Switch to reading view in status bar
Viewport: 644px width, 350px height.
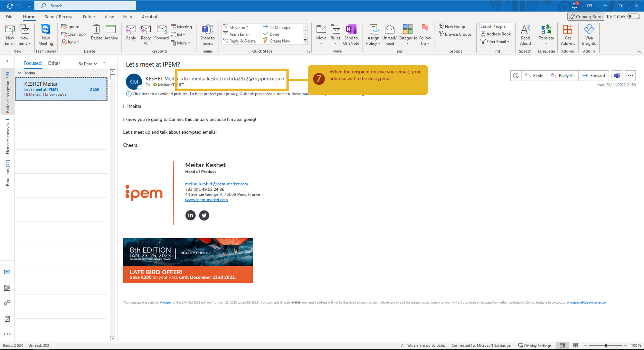point(575,345)
